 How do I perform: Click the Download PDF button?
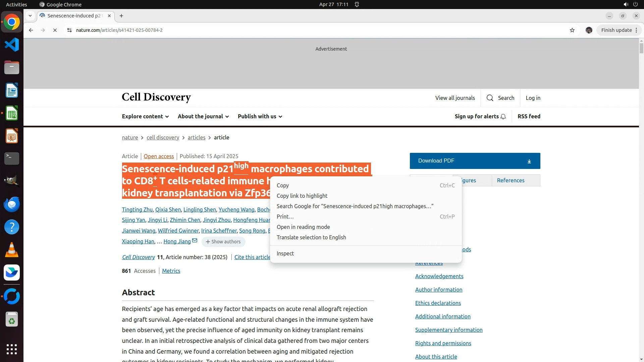point(475,161)
